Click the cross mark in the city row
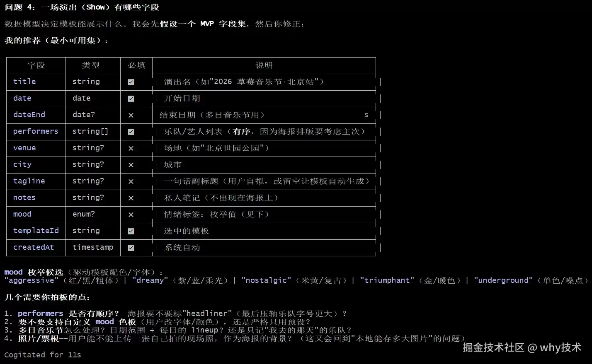 tap(131, 165)
